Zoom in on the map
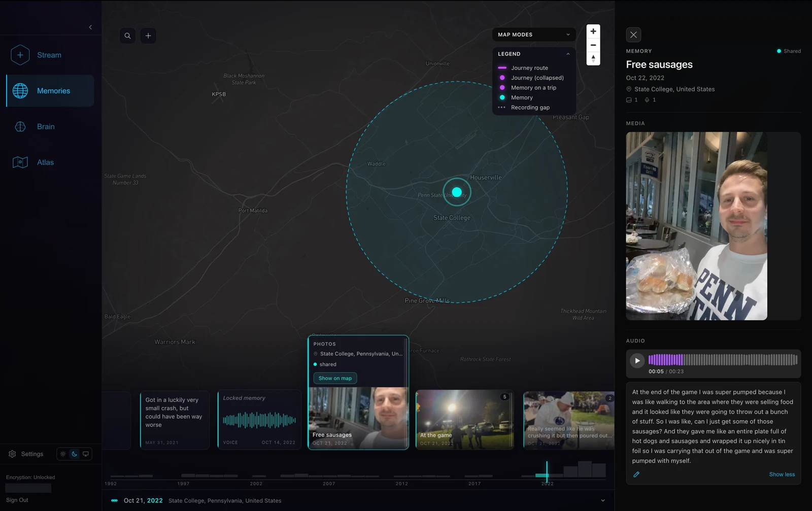This screenshot has width=812, height=511. pos(593,31)
